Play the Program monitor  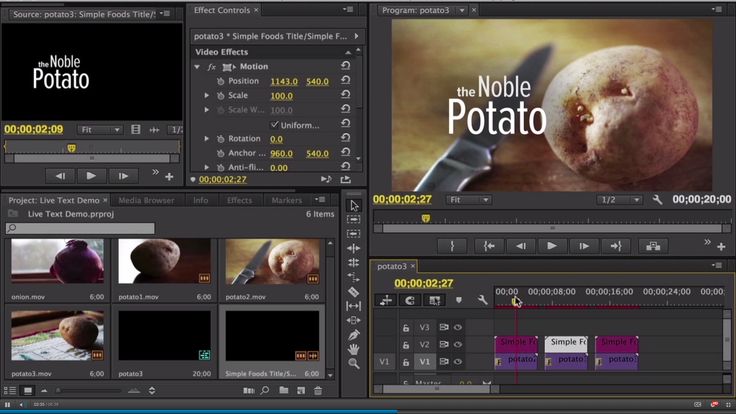click(x=552, y=246)
